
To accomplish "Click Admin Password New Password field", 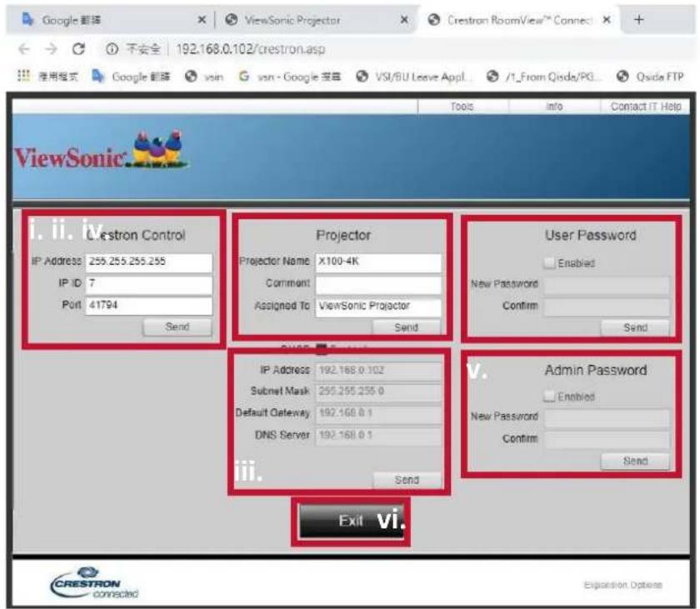I will pyautogui.click(x=607, y=417).
